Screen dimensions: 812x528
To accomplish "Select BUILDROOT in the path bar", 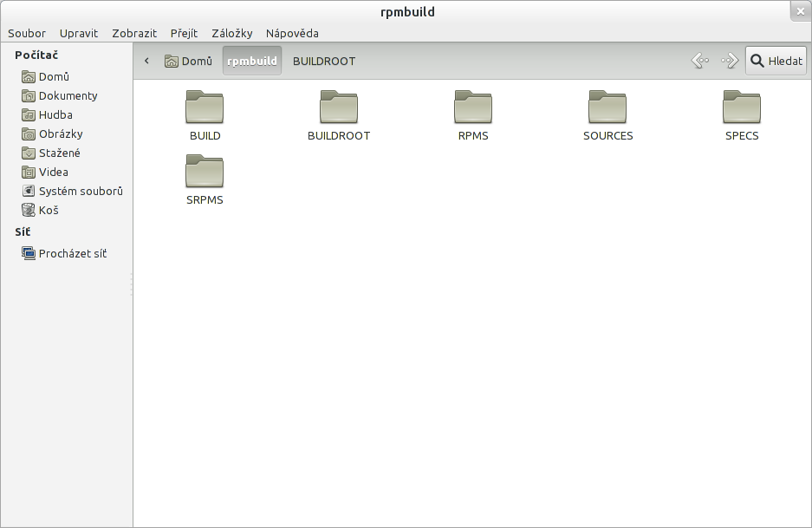I will point(324,62).
